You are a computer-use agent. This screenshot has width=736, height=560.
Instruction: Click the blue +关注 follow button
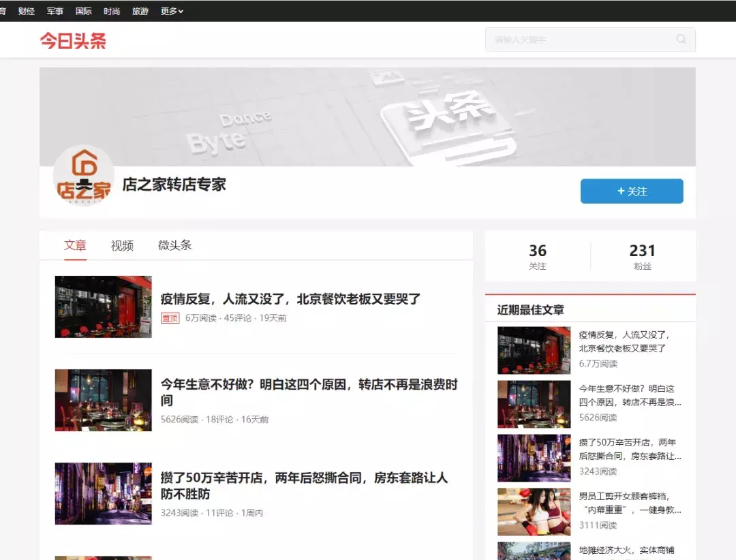pos(632,191)
